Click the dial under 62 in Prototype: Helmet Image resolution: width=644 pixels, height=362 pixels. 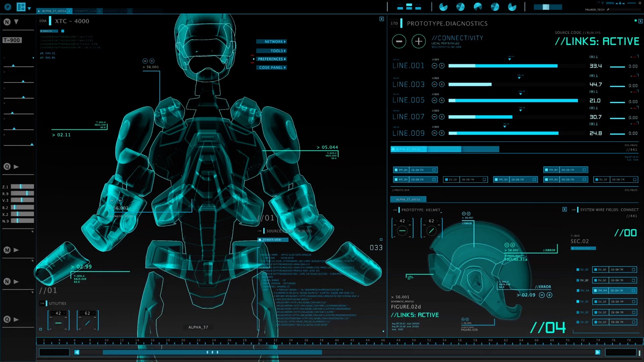point(431,231)
